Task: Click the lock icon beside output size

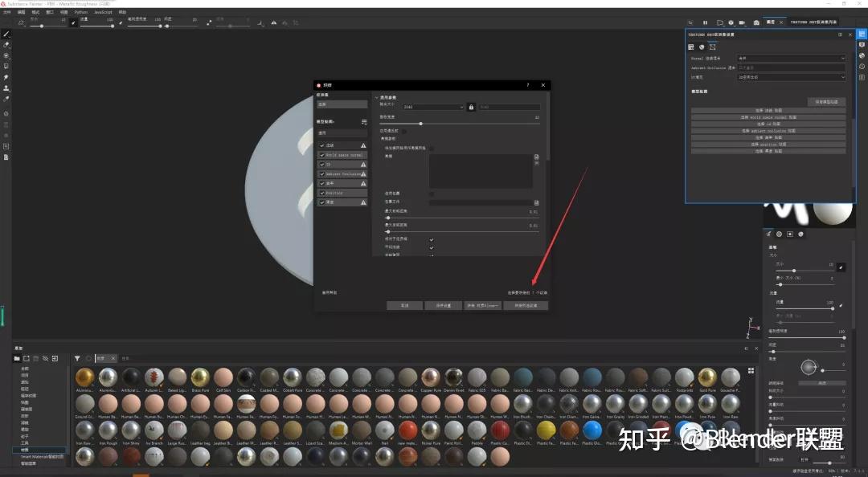Action: 471,107
